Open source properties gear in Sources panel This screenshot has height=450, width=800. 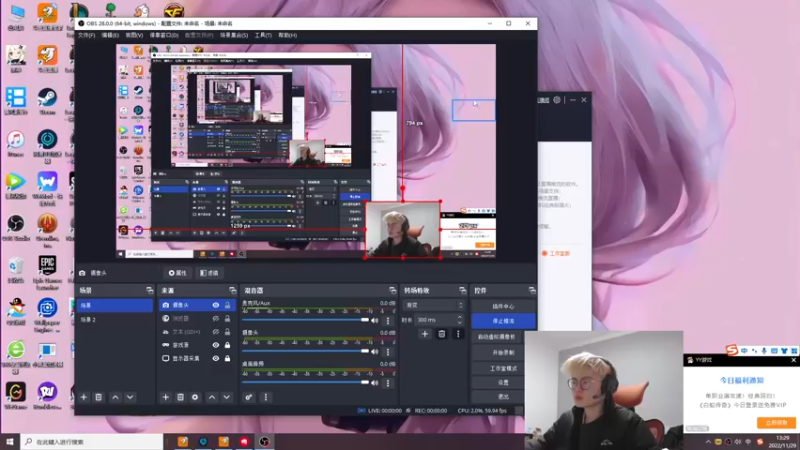point(195,397)
